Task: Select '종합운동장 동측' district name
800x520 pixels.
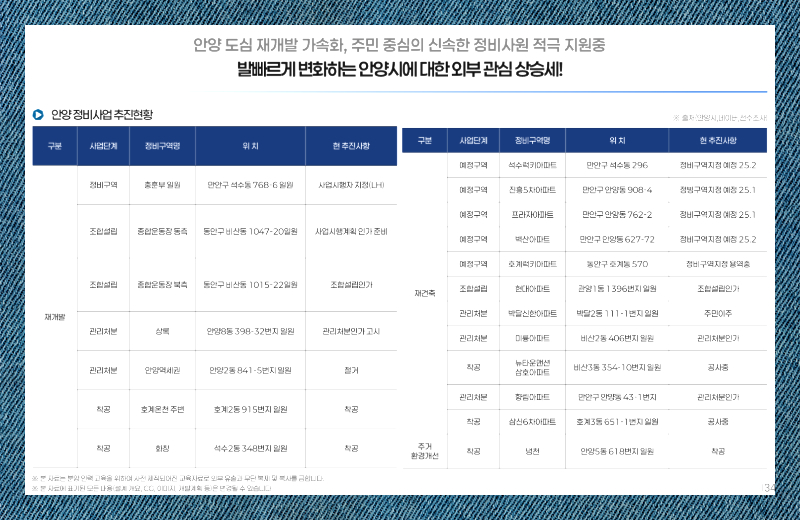Action: coord(162,231)
